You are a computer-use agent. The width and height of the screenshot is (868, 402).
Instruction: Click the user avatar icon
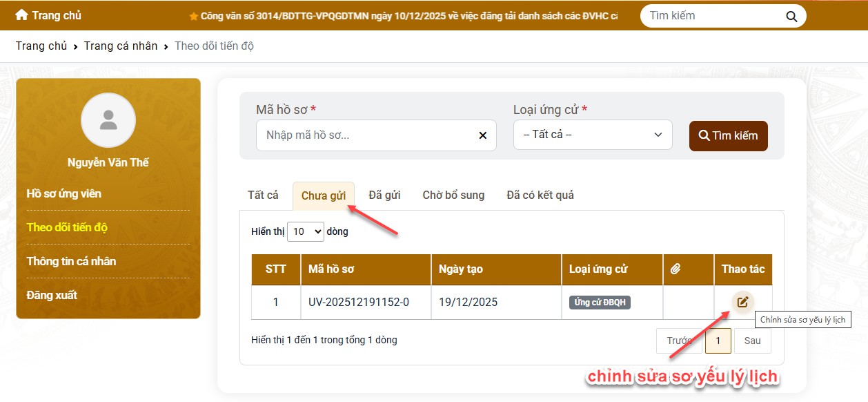tap(108, 120)
